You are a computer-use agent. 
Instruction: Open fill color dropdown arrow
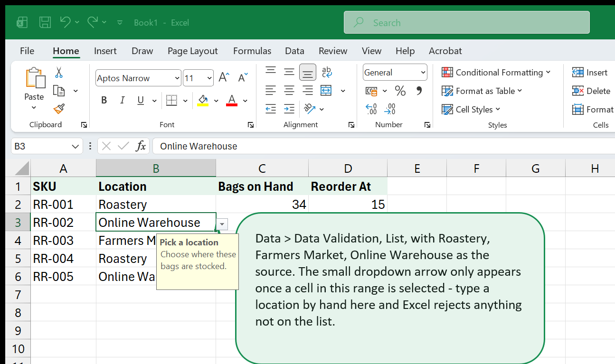pos(216,101)
